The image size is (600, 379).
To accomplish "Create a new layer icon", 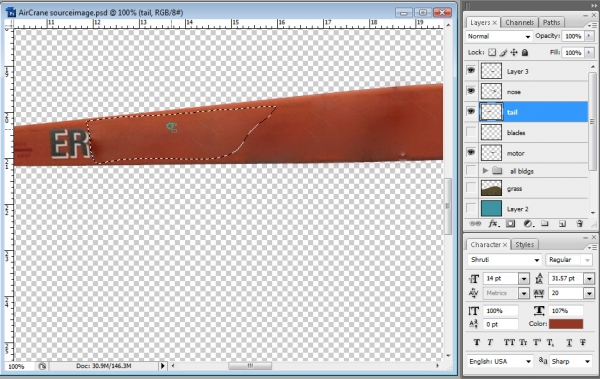I will tap(562, 224).
